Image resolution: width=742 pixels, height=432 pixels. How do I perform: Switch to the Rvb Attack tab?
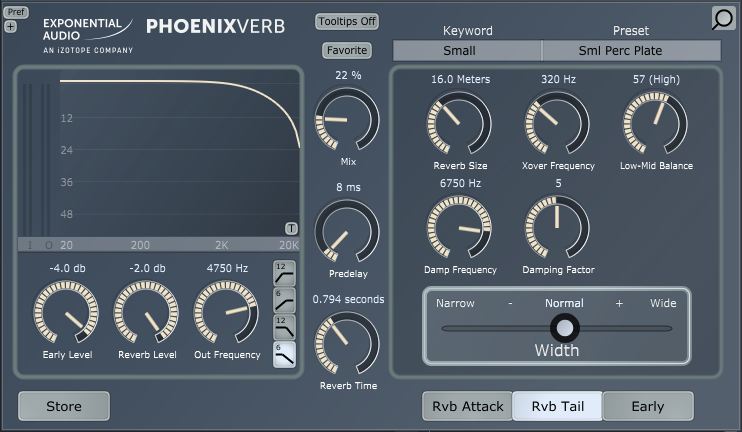[468, 406]
